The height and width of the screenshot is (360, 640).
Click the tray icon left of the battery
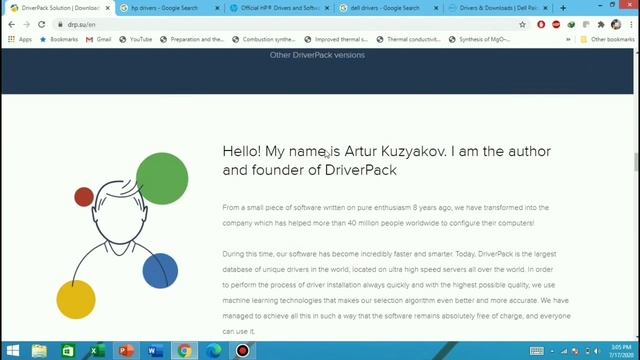tap(575, 351)
